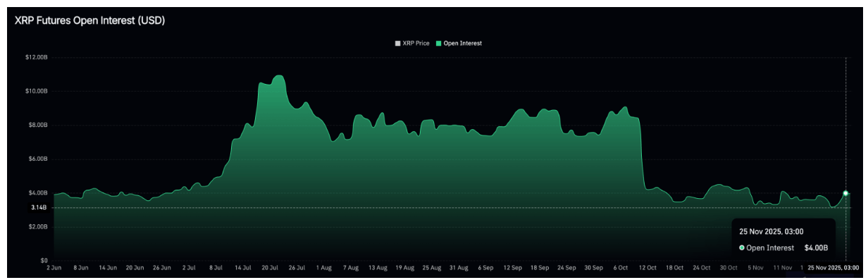
Task: Click the tooltip date 25 Nov 2025, 03:00
Action: point(771,231)
